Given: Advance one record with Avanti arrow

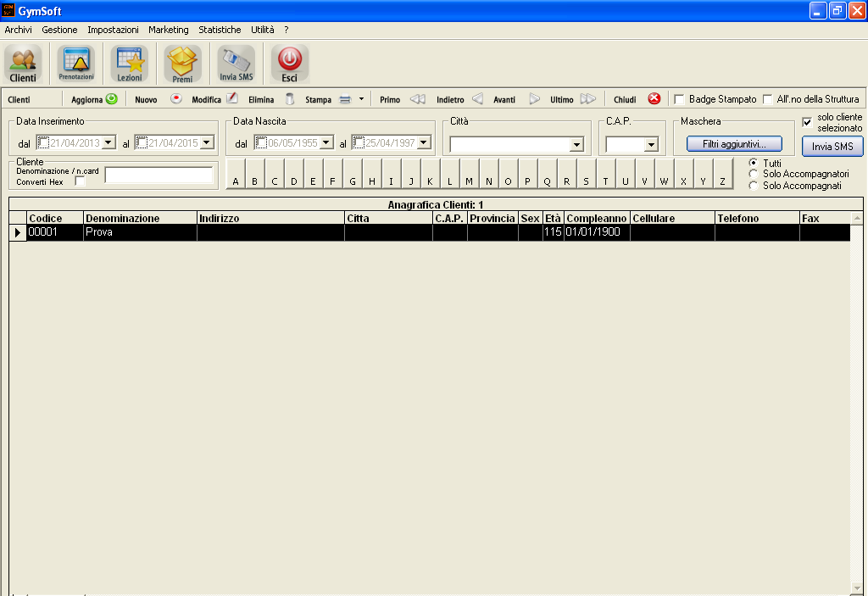Looking at the screenshot, I should pyautogui.click(x=534, y=99).
